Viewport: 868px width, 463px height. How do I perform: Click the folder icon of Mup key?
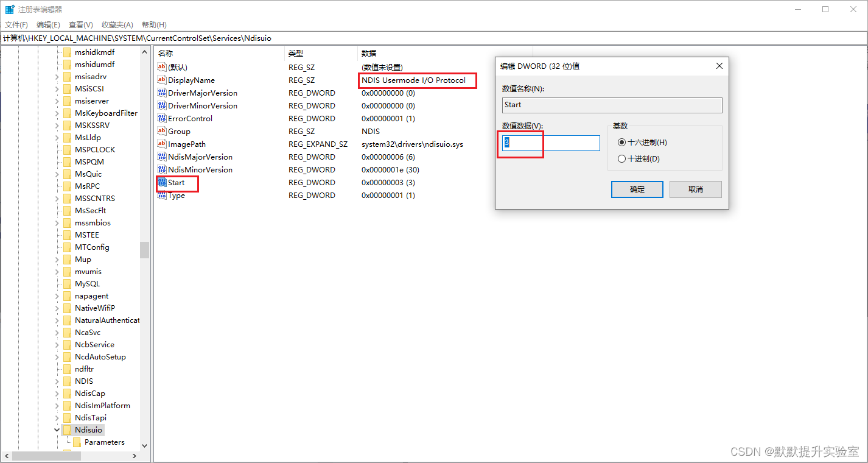pos(67,260)
